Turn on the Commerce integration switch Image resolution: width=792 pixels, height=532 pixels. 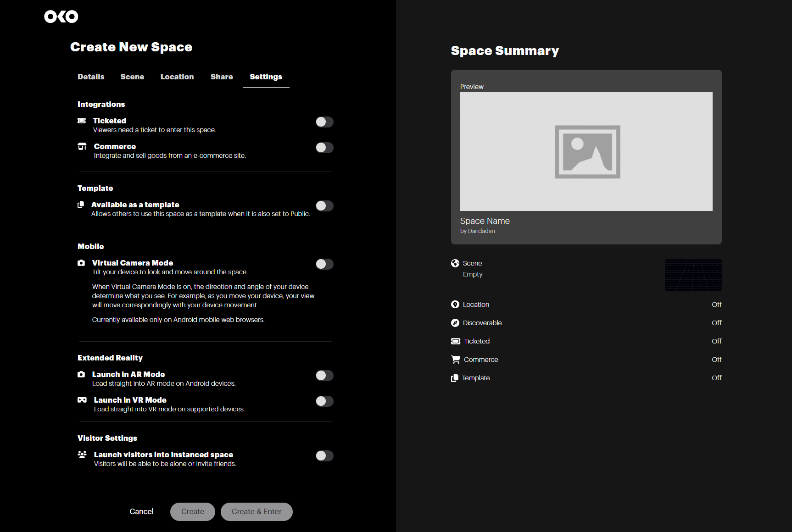pos(324,148)
